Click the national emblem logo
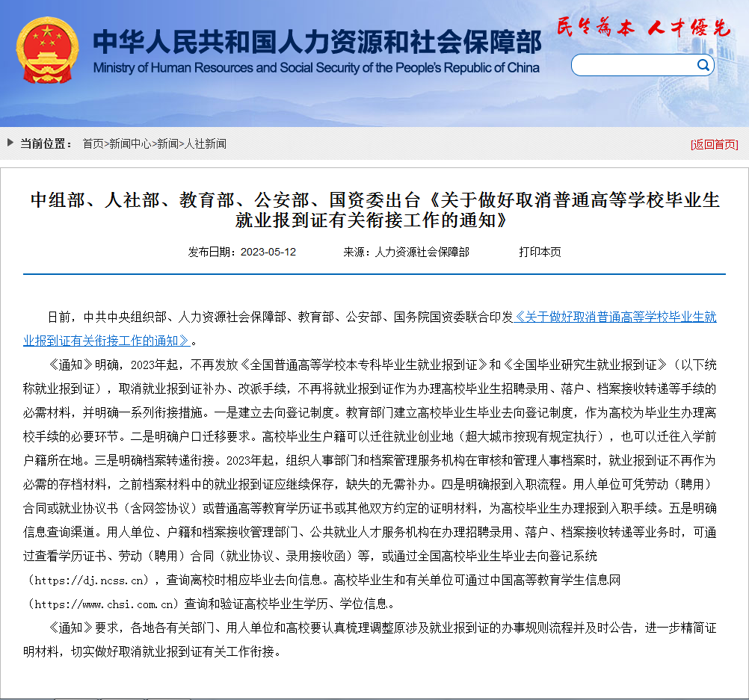This screenshot has height=700, width=749. pyautogui.click(x=46, y=49)
